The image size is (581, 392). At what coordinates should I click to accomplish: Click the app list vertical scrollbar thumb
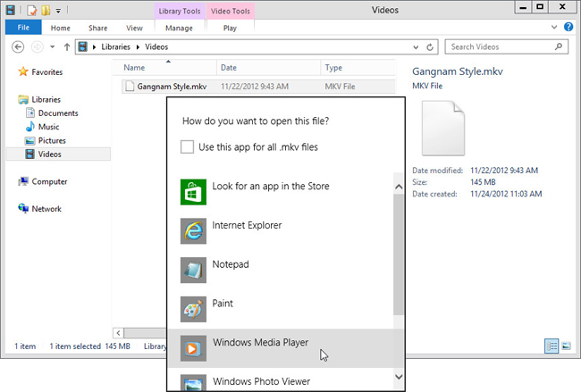(399, 254)
